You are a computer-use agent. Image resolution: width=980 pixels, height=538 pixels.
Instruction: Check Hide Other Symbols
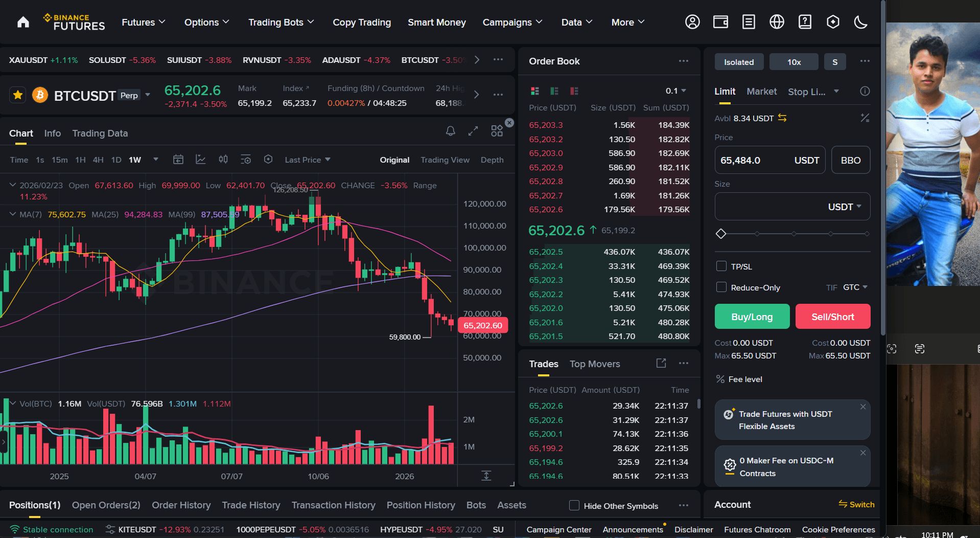point(574,505)
